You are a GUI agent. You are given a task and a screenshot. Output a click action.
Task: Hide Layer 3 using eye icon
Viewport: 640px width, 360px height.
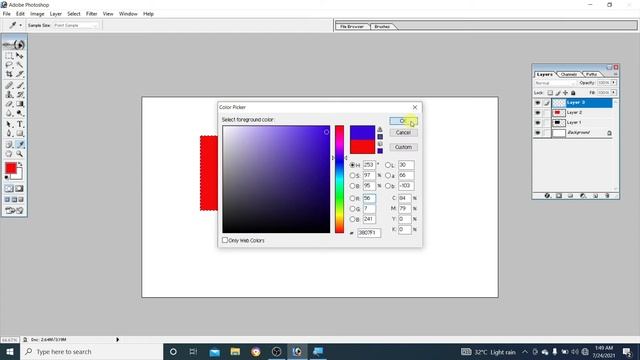(538, 103)
